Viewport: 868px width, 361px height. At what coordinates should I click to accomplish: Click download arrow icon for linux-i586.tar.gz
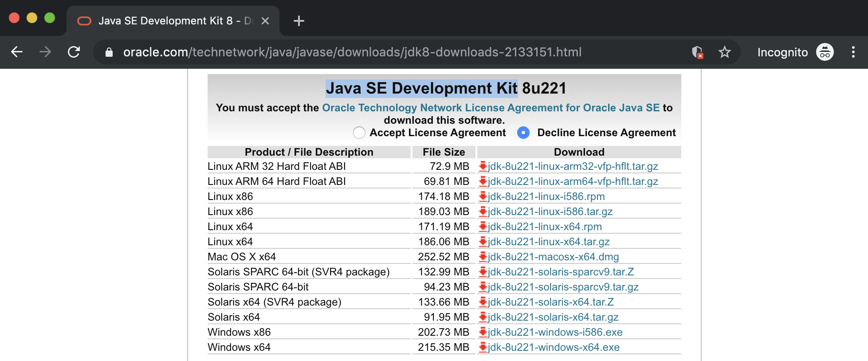483,212
